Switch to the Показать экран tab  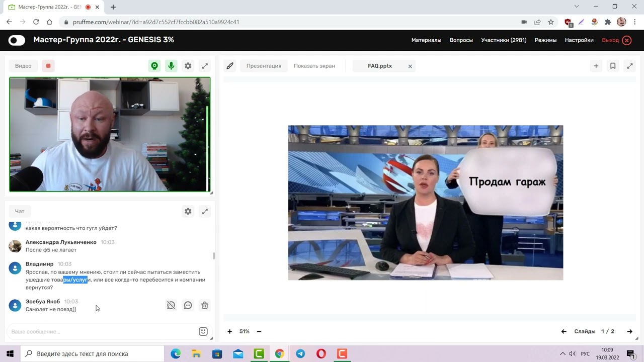point(314,66)
